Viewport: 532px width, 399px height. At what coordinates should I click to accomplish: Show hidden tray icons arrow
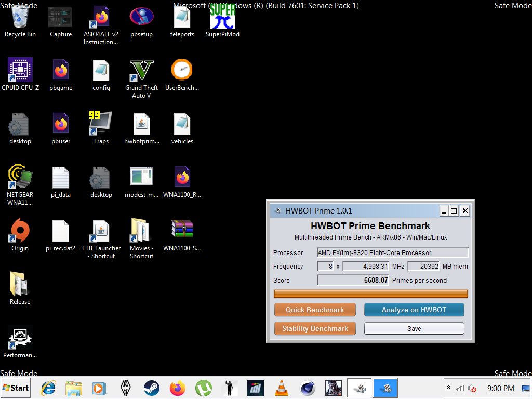[x=448, y=388]
